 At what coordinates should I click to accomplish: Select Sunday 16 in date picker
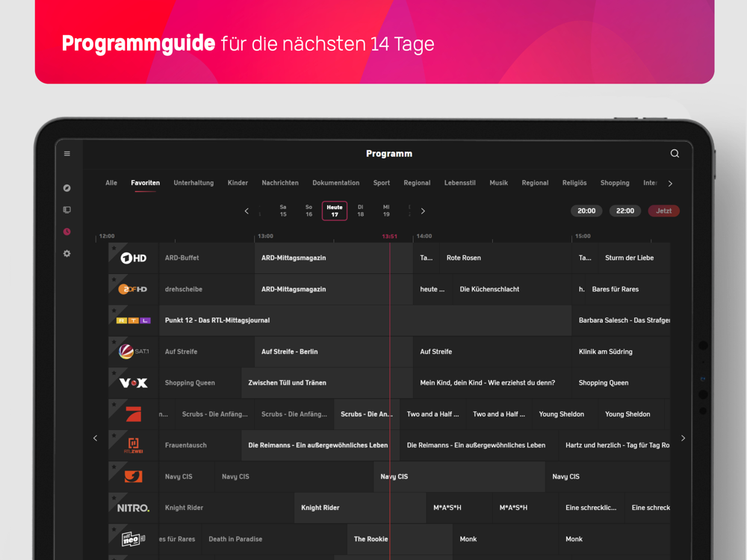coord(309,211)
